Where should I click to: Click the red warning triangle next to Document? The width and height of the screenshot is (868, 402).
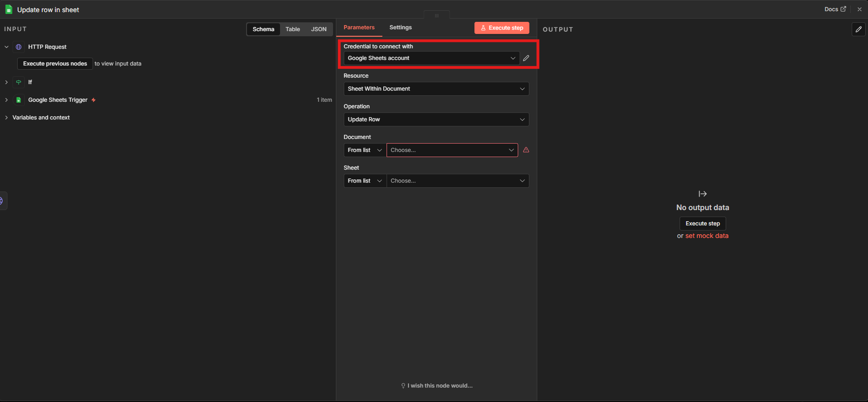click(526, 150)
